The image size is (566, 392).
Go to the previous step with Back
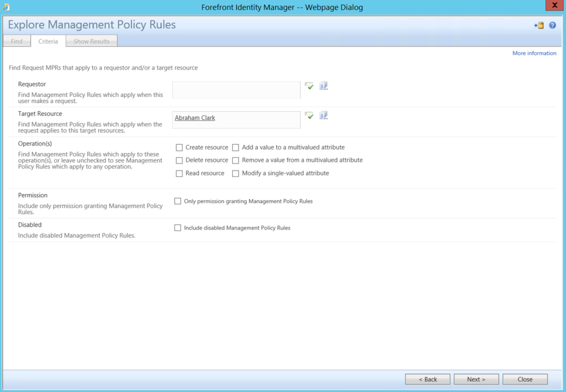pos(428,380)
